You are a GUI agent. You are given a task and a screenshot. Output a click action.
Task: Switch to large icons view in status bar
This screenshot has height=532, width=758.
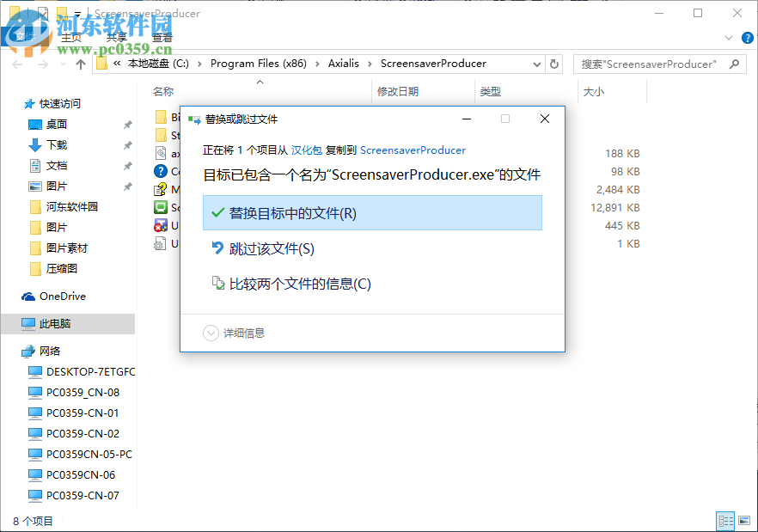[744, 521]
